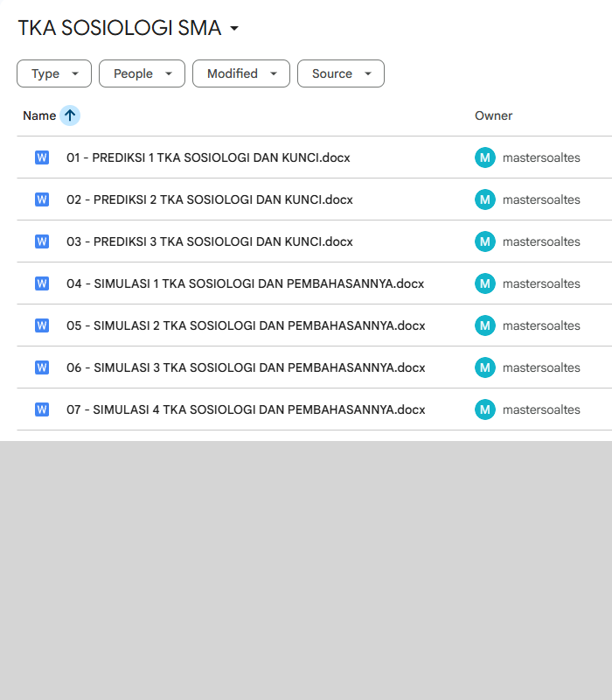Image resolution: width=612 pixels, height=700 pixels.
Task: Open the Modified filter dropdown
Action: pos(241,73)
